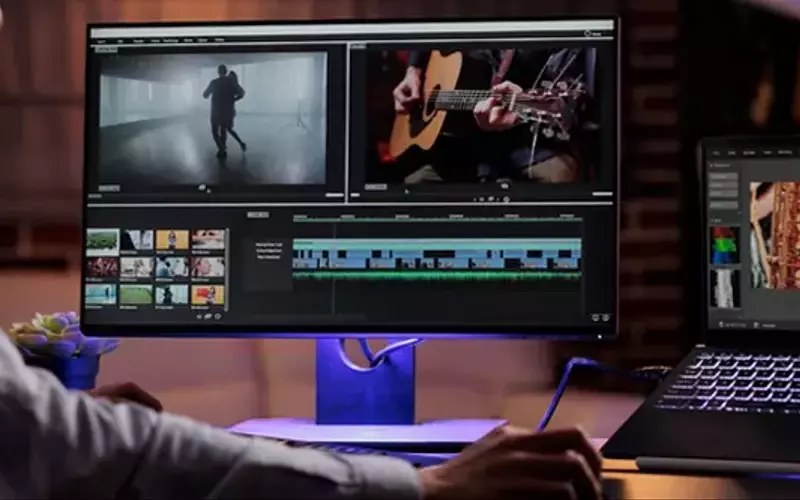Expand the top panel arrow on laptop sidebar
This screenshot has width=800, height=500.
tap(713, 165)
